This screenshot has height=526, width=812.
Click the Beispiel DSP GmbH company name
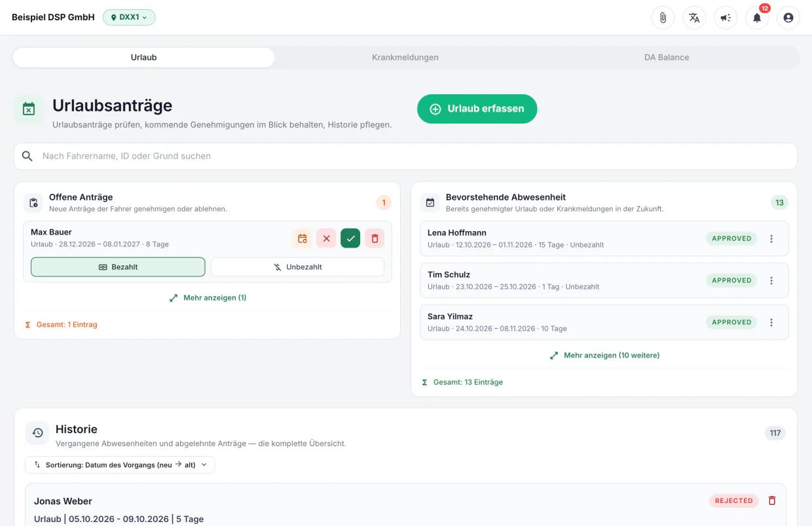[x=53, y=18]
